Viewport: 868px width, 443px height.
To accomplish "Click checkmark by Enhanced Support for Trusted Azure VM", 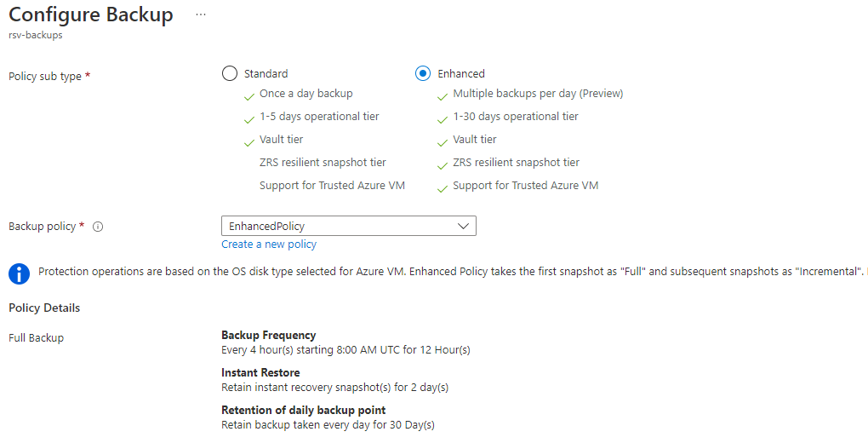I will tap(443, 187).
